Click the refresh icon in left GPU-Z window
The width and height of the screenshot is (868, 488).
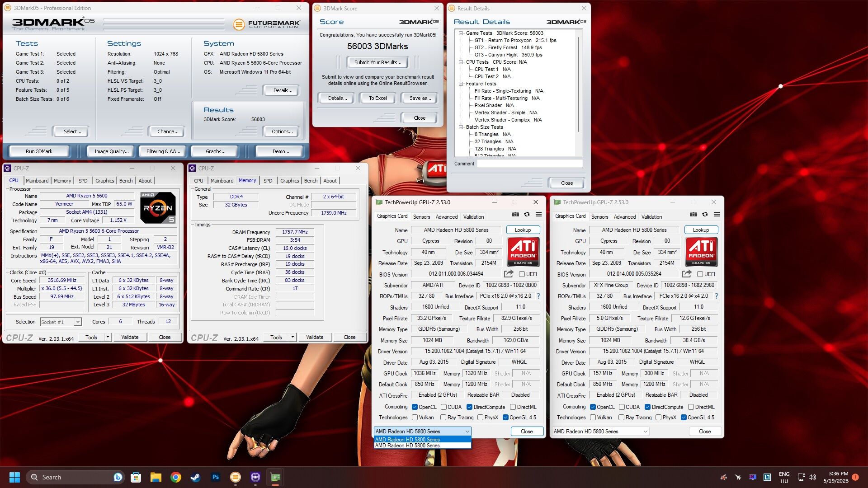pos(527,215)
